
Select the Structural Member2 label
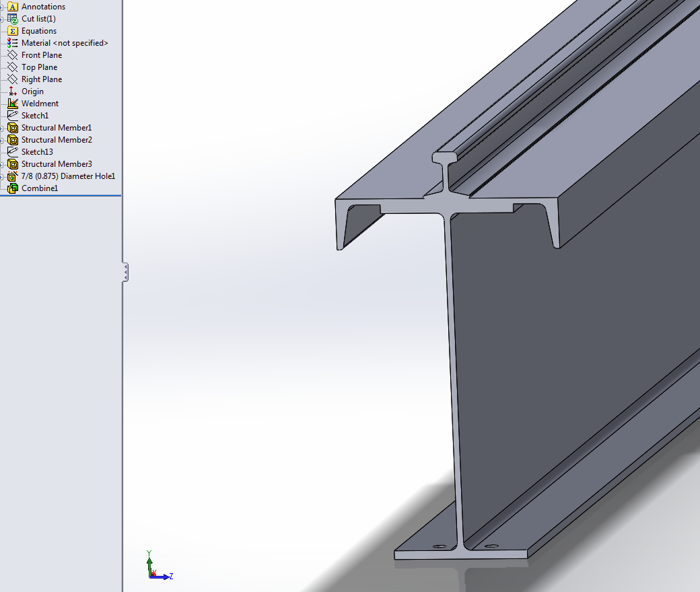point(57,140)
